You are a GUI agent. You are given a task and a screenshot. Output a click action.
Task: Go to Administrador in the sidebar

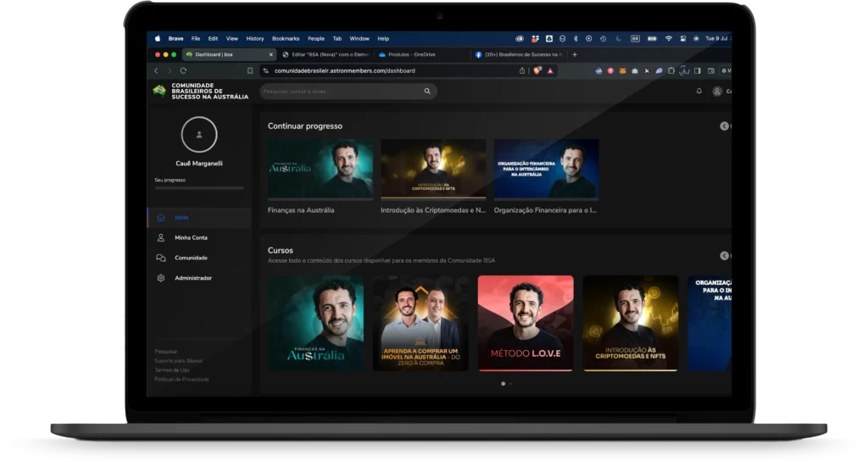[192, 278]
